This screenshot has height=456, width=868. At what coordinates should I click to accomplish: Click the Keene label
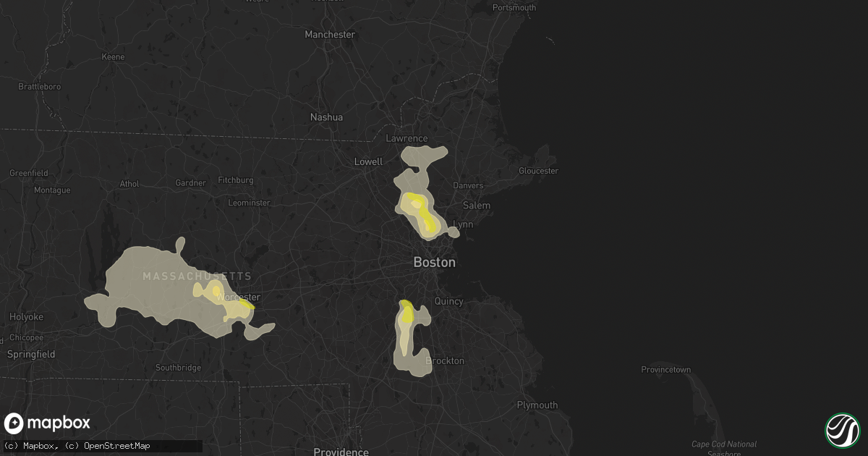click(x=113, y=56)
